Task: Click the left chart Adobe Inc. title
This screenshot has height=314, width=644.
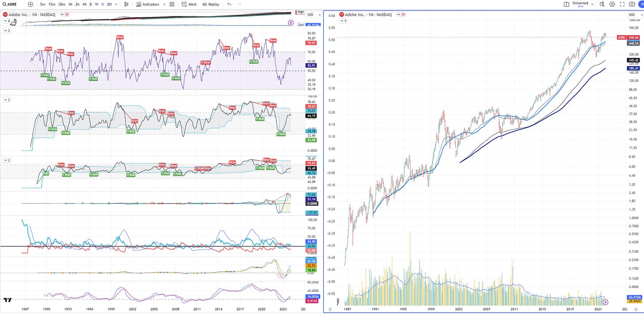Action: (31, 15)
